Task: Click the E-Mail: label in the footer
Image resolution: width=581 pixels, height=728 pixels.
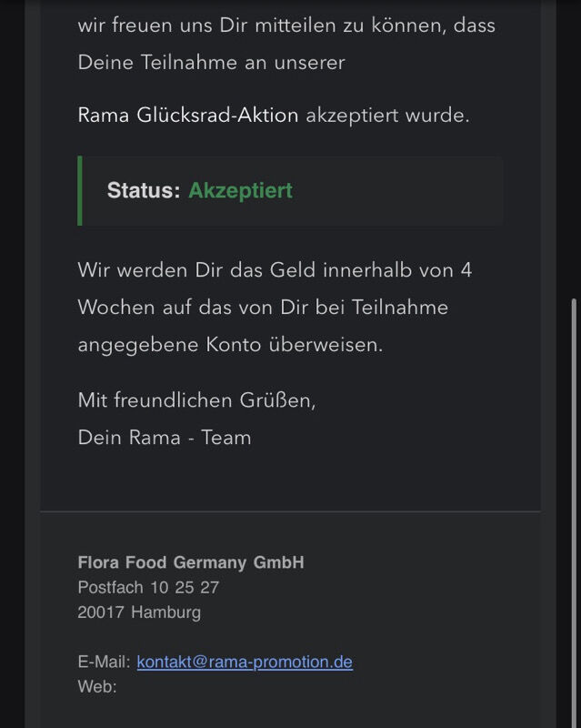Action: coord(105,662)
